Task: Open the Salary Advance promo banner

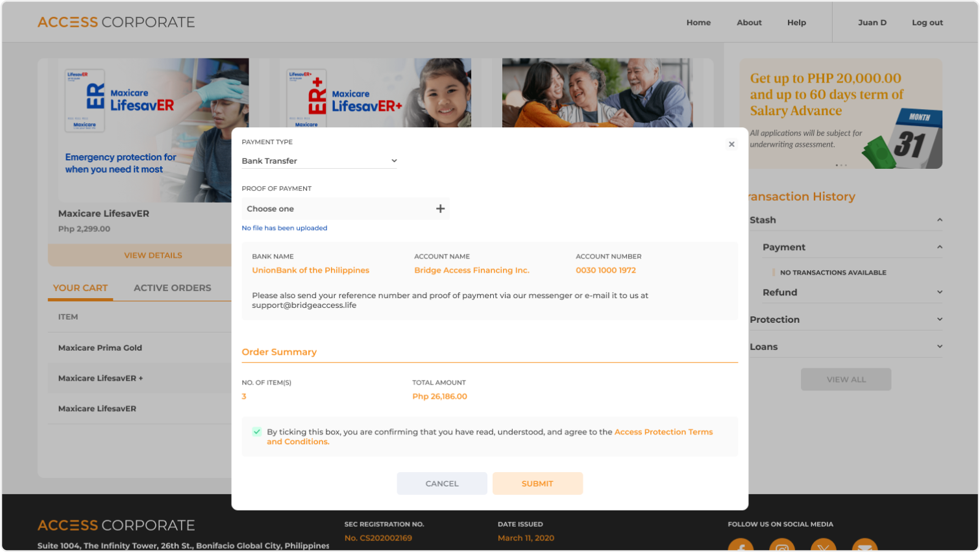Action: (x=841, y=114)
